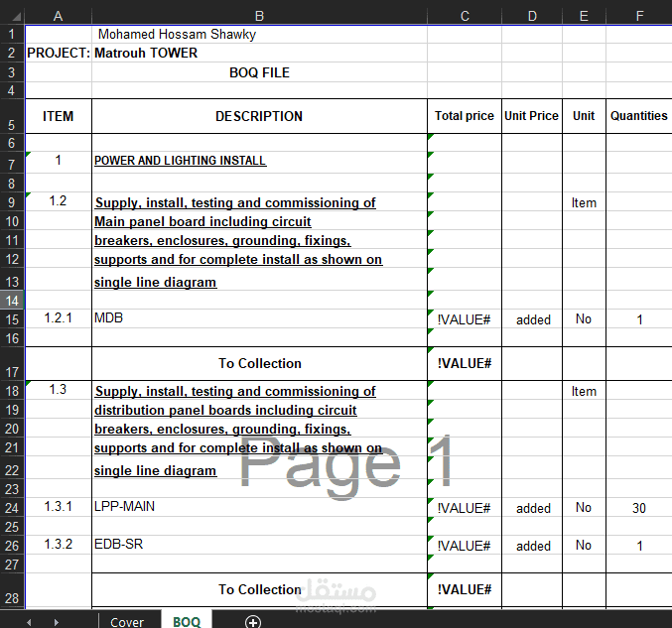Click the LPP-MAIN description cell
The image size is (672, 628).
tap(259, 507)
